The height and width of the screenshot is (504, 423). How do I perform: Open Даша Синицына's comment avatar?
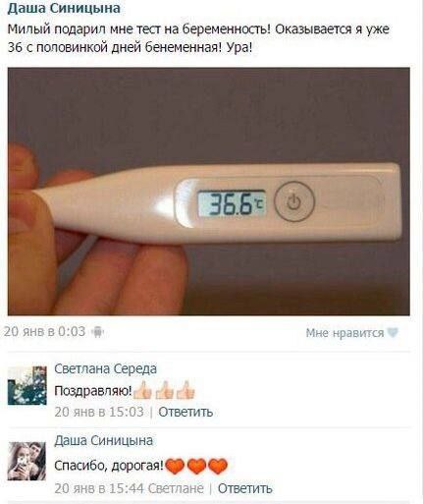pyautogui.click(x=27, y=461)
